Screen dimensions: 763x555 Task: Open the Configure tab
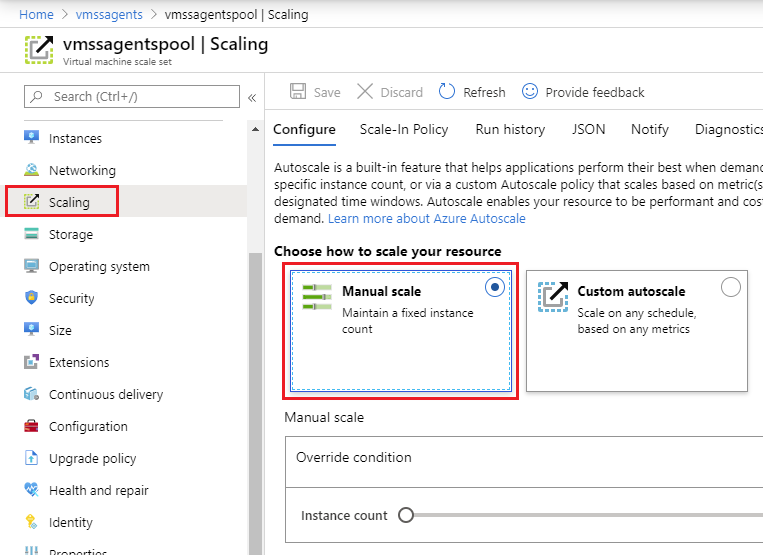point(304,129)
